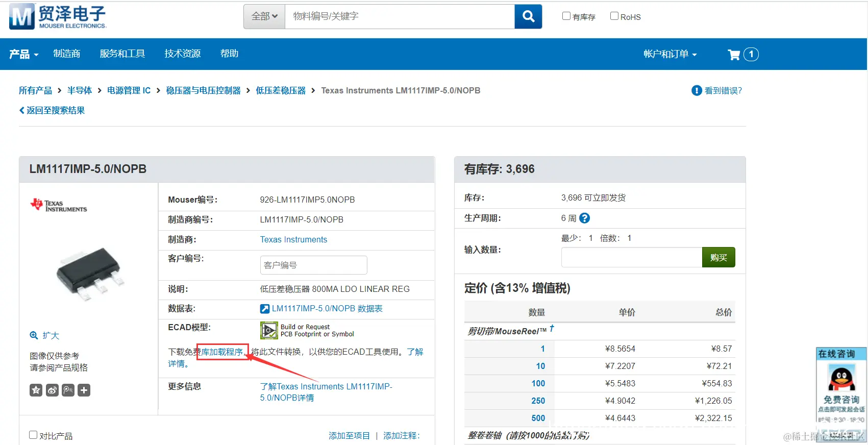This screenshot has height=445, width=868.
Task: Click the 稳压器与电压控制器 breadcrumb link
Action: coord(203,90)
